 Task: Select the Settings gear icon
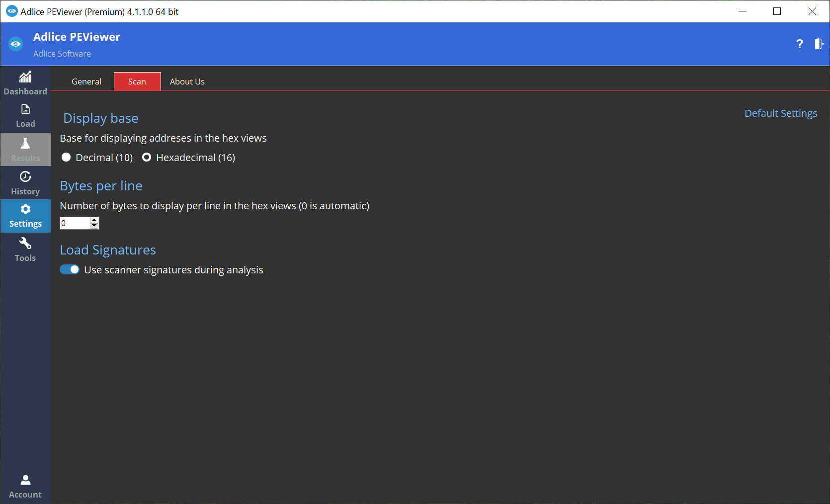[x=25, y=209]
